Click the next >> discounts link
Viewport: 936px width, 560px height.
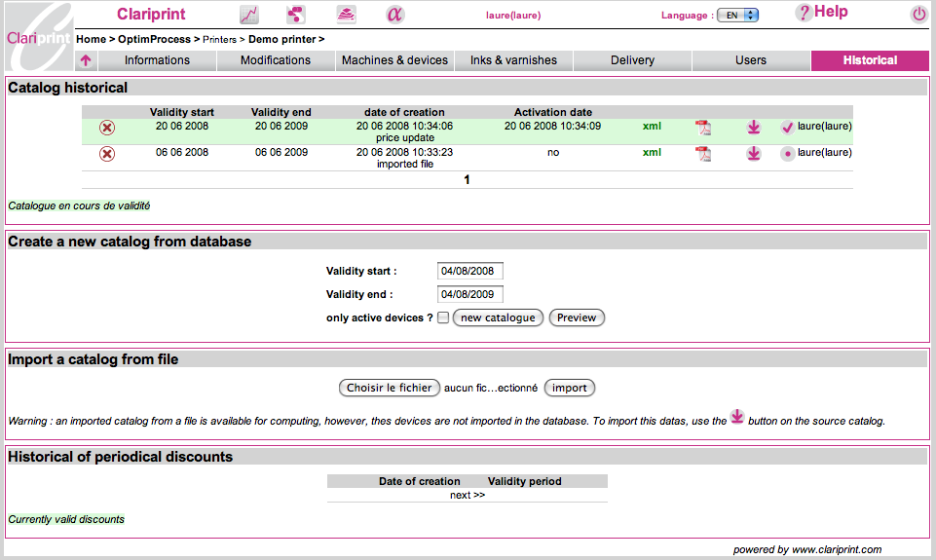click(467, 495)
